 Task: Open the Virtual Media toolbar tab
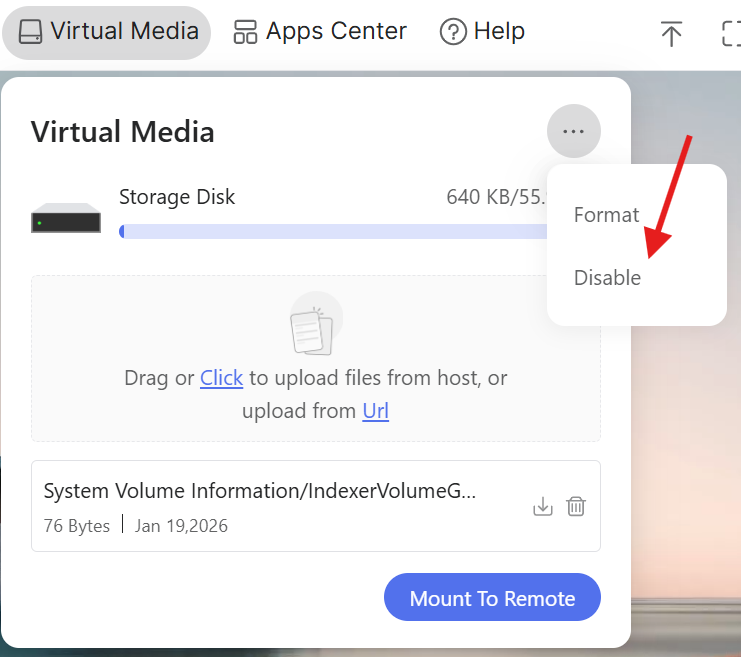point(107,32)
